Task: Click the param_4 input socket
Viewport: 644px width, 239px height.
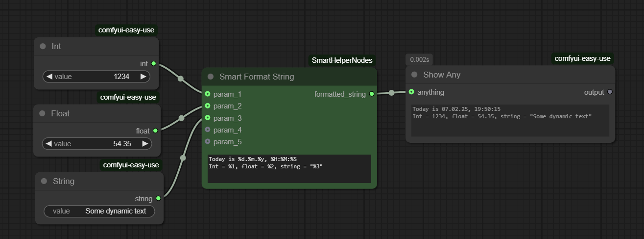Action: pyautogui.click(x=208, y=130)
